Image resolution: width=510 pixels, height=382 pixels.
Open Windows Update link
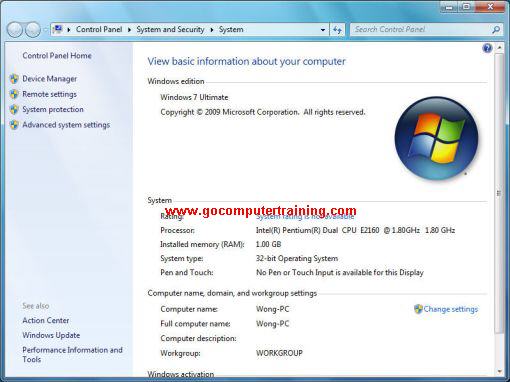click(x=51, y=335)
